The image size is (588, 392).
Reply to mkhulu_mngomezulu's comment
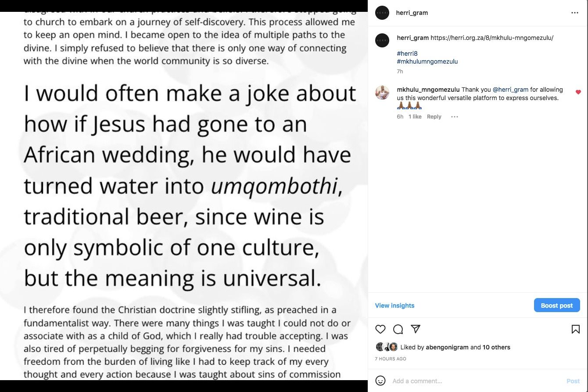(434, 117)
